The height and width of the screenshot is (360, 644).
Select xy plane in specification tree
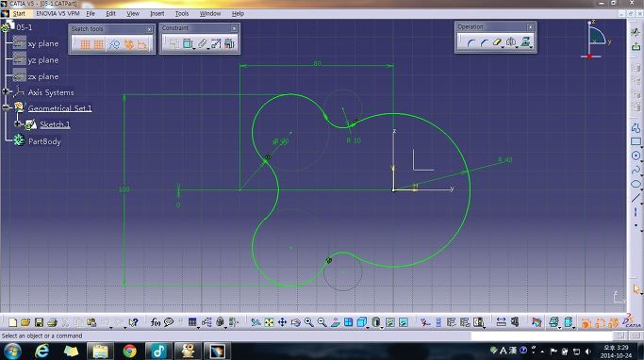[42, 43]
